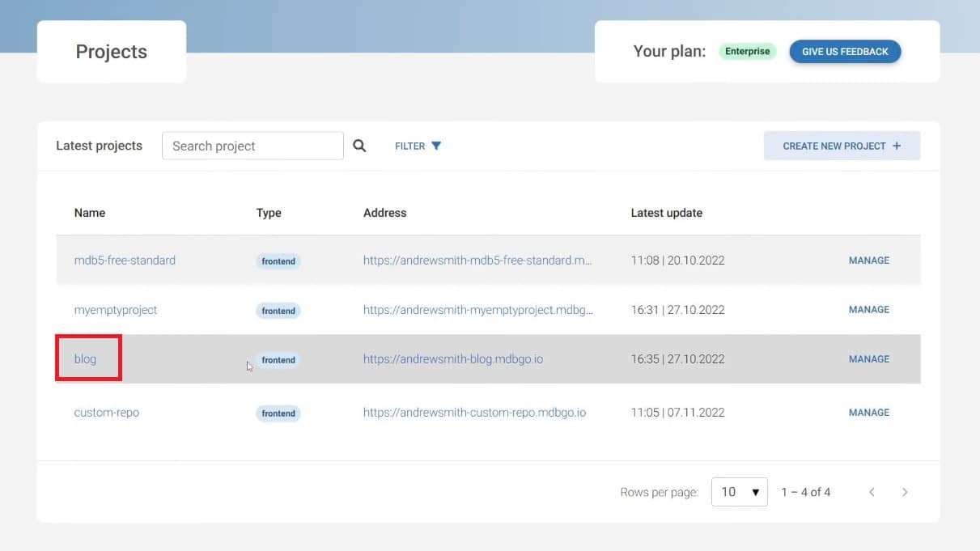Manage the custom-repo project
This screenshot has width=980, height=551.
868,413
